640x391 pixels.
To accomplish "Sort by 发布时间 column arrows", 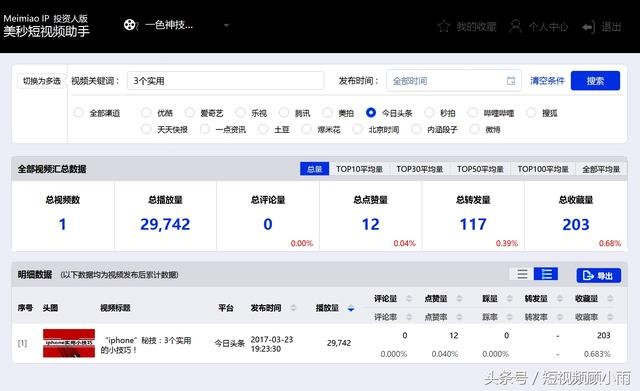I will [x=293, y=308].
